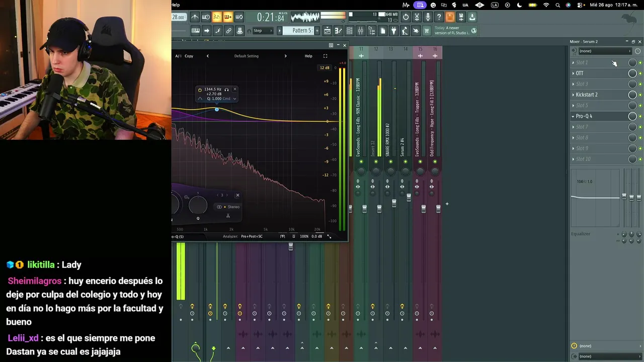The image size is (644, 362).
Task: Toggle the wait for input countdown button
Action: click(x=217, y=17)
